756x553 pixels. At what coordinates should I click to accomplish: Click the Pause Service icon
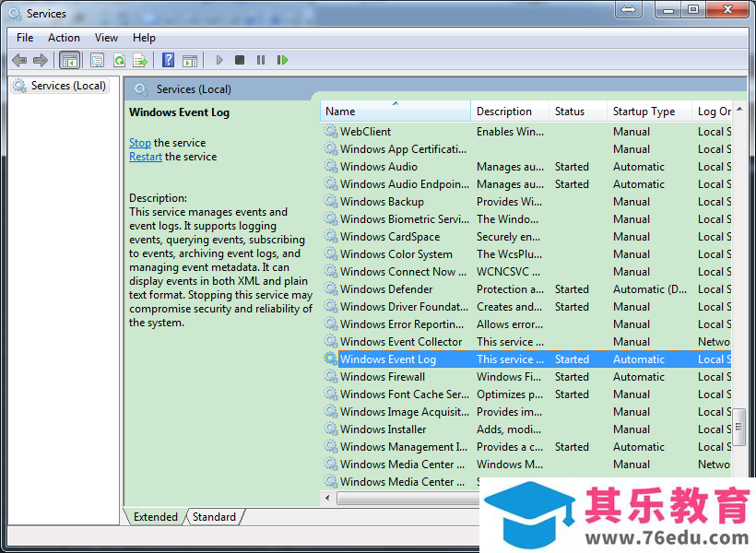pos(261,60)
